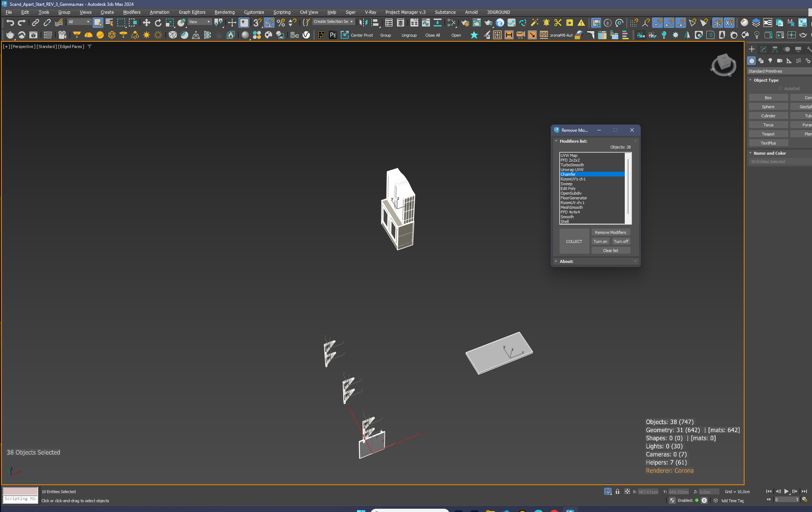This screenshot has width=812, height=512.
Task: Click the Redo arrow icon
Action: pos(22,23)
